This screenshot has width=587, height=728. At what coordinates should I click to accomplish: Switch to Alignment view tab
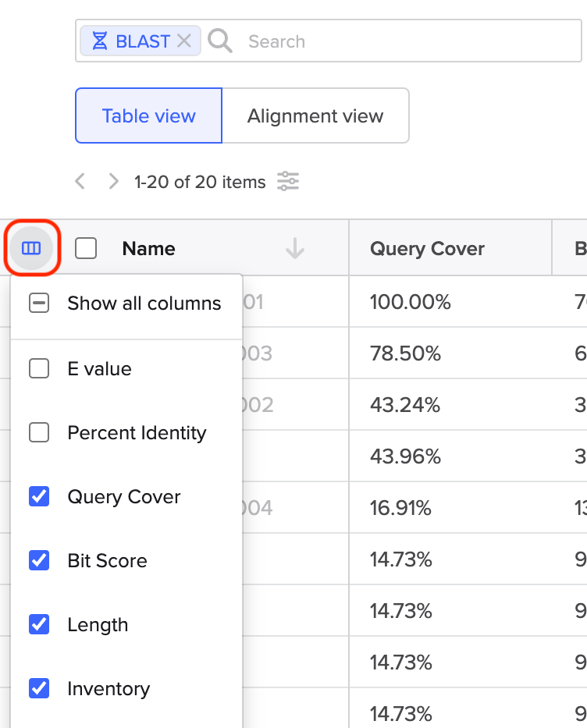[x=315, y=116]
